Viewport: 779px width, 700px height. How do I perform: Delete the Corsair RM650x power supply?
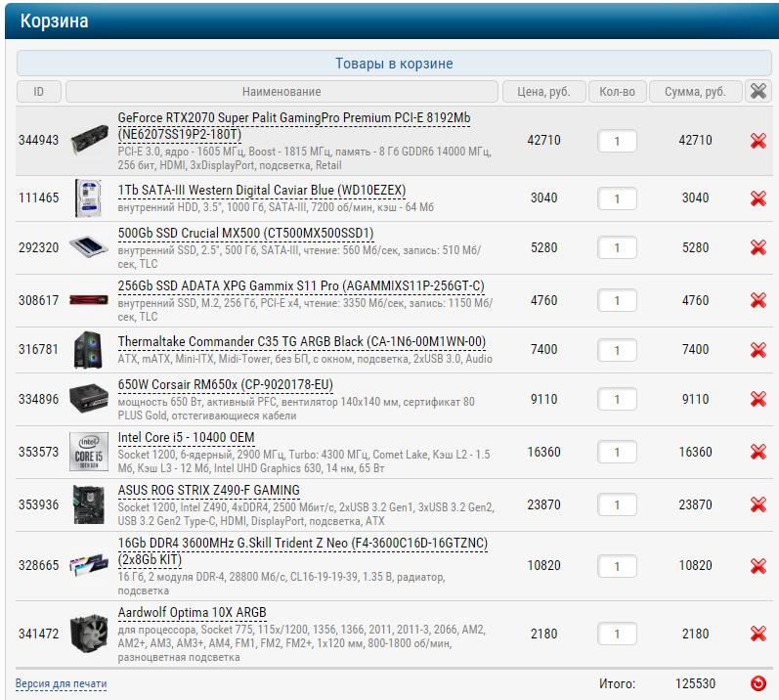click(x=758, y=399)
